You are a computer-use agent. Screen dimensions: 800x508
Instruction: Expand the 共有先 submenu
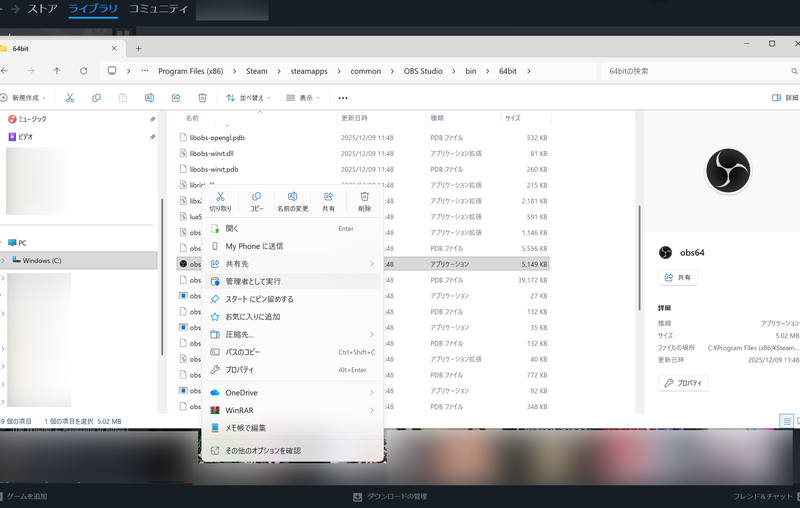[x=293, y=264]
